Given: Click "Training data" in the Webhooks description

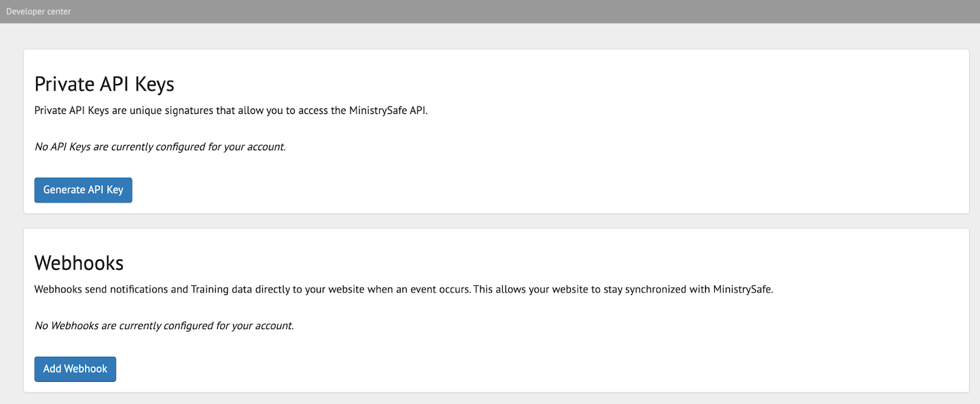Looking at the screenshot, I should point(221,289).
